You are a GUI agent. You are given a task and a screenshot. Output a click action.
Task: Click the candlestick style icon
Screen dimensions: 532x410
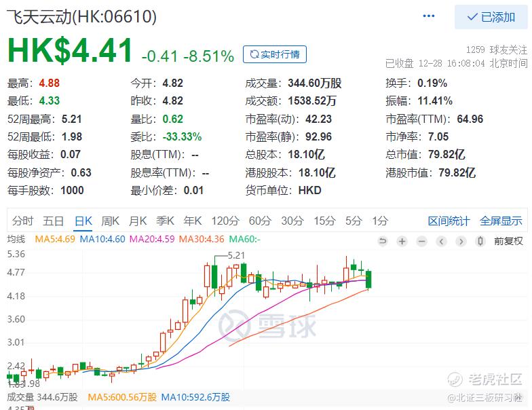pos(480,242)
